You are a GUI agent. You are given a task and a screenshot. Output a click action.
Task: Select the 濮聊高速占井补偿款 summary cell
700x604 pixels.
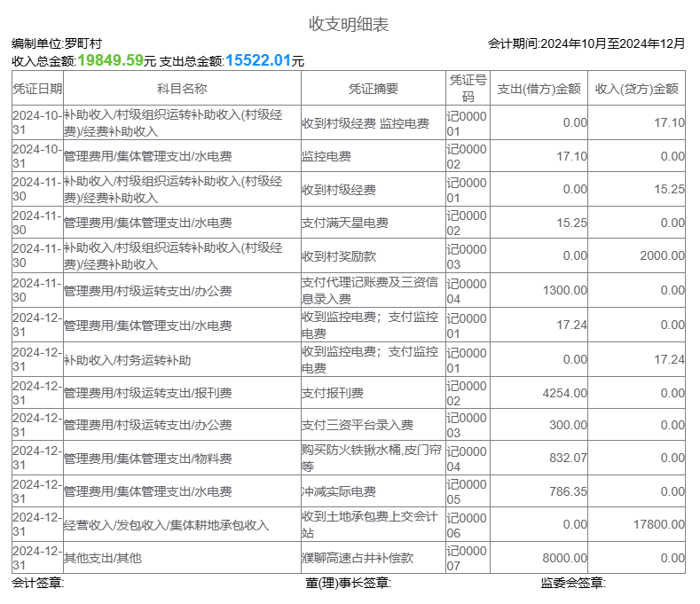point(358,559)
